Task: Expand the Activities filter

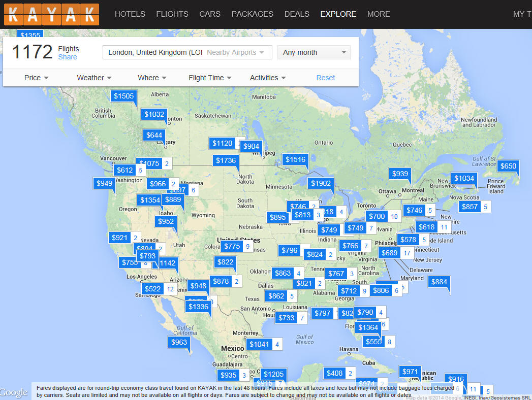Action: click(268, 78)
